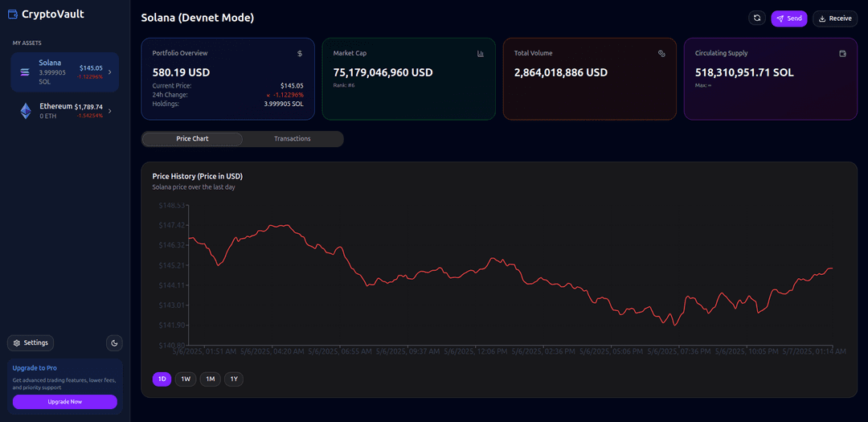This screenshot has width=868, height=422.
Task: Click the paper plane icon on Send
Action: click(780, 18)
